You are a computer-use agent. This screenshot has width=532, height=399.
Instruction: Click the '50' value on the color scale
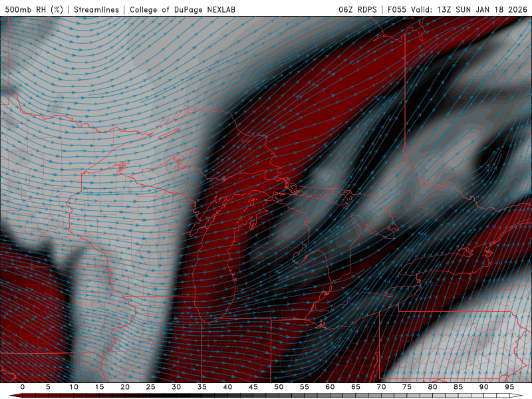[279, 387]
